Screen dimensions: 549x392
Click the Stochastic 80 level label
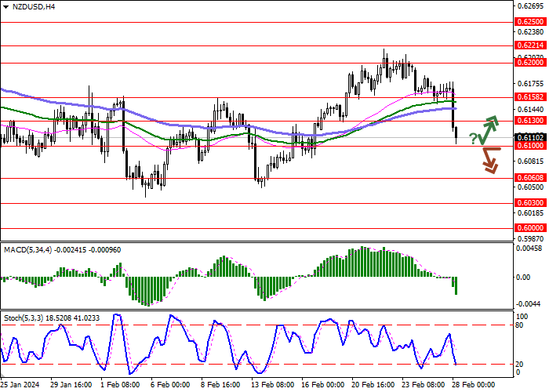pyautogui.click(x=519, y=325)
